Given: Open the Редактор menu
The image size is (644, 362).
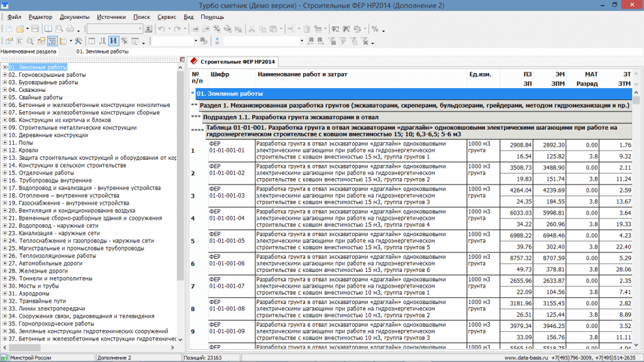Looking at the screenshot, I should coord(40,17).
